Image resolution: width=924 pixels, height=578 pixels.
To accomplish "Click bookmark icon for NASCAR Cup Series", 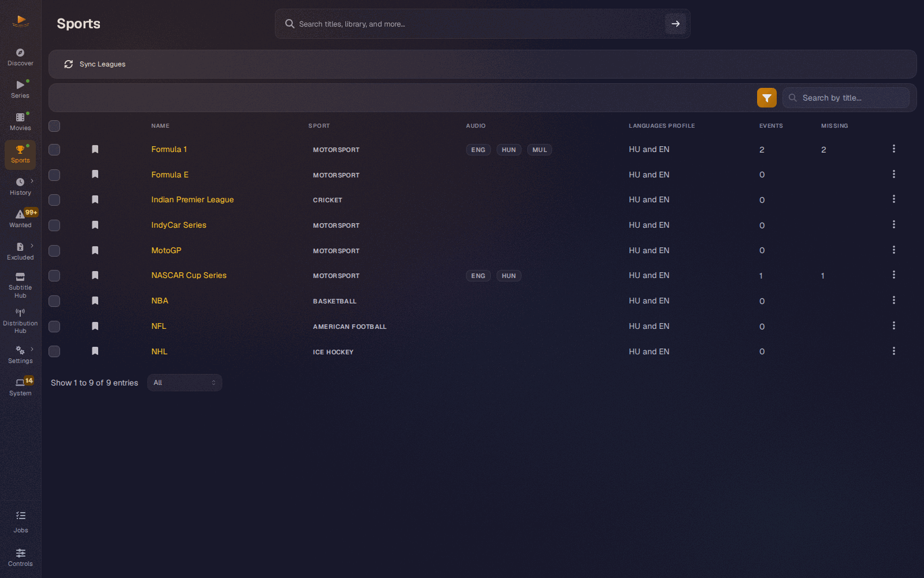I will point(95,275).
